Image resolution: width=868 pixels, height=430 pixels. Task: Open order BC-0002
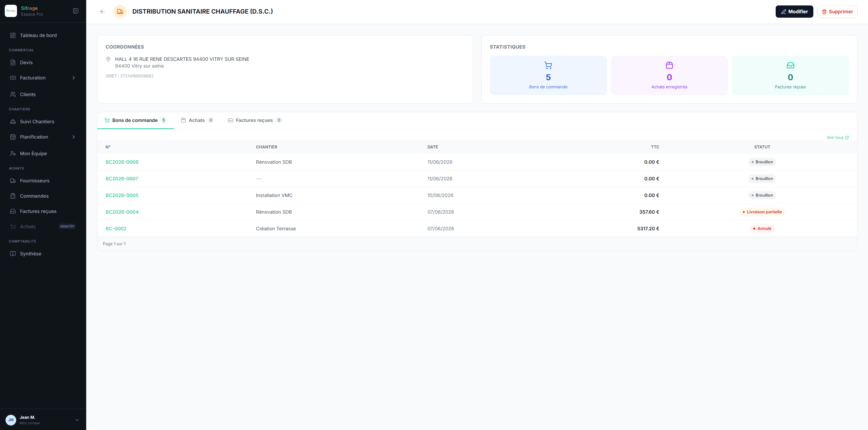[x=116, y=229]
